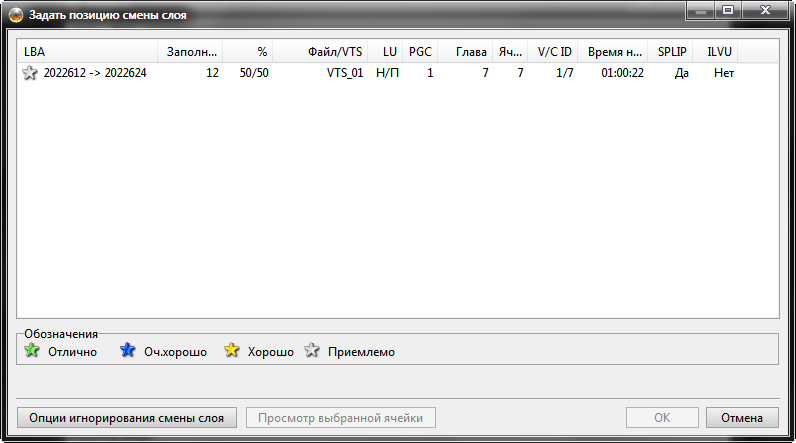
Task: Click the Хорошо legend label
Action: tap(271, 352)
